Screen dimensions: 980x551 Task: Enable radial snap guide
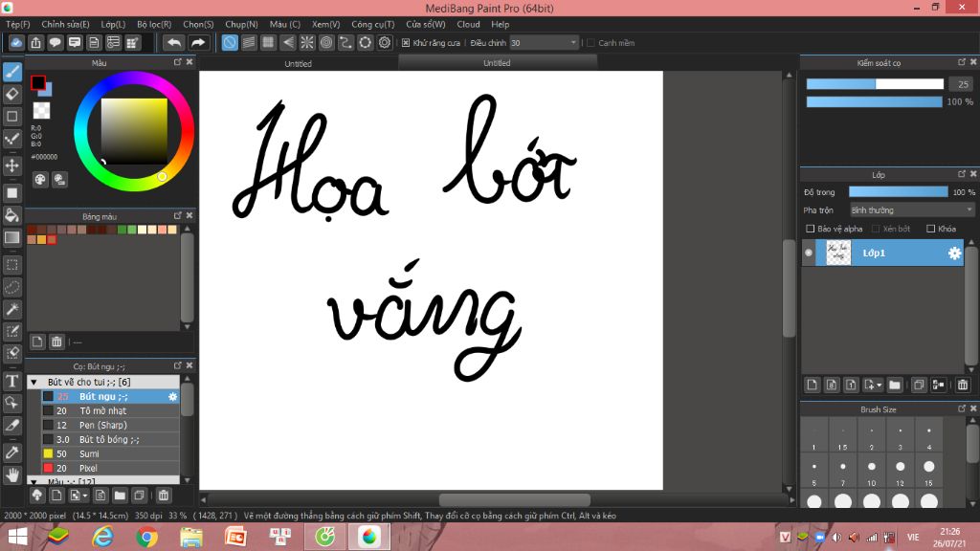[x=307, y=42]
